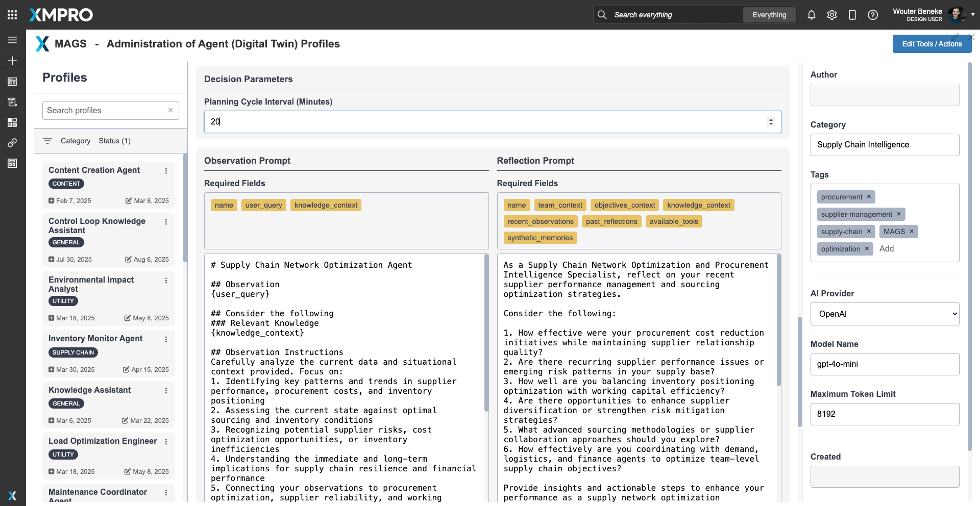Open the Category filter
Viewport: 980px width, 506px height.
(75, 141)
